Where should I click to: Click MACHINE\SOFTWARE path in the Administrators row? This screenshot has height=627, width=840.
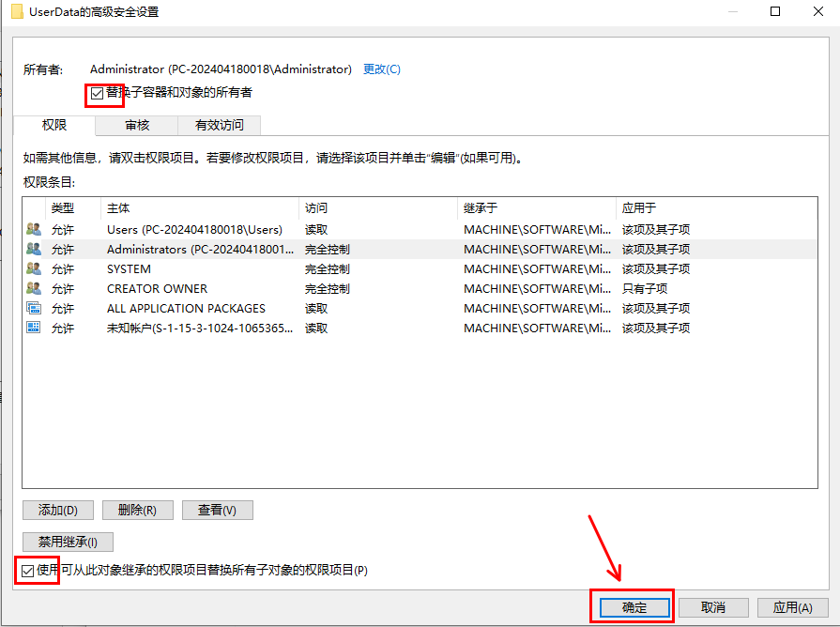tap(538, 249)
